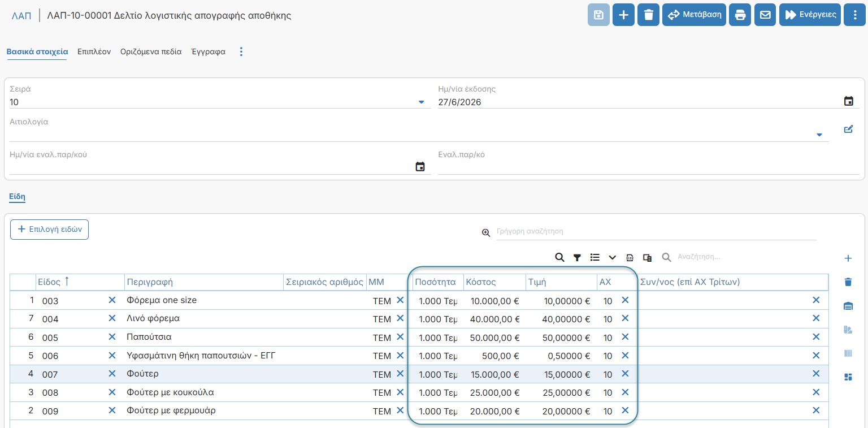Select the Φούτερ με κουκούλα cell
868x428 pixels.
203,392
